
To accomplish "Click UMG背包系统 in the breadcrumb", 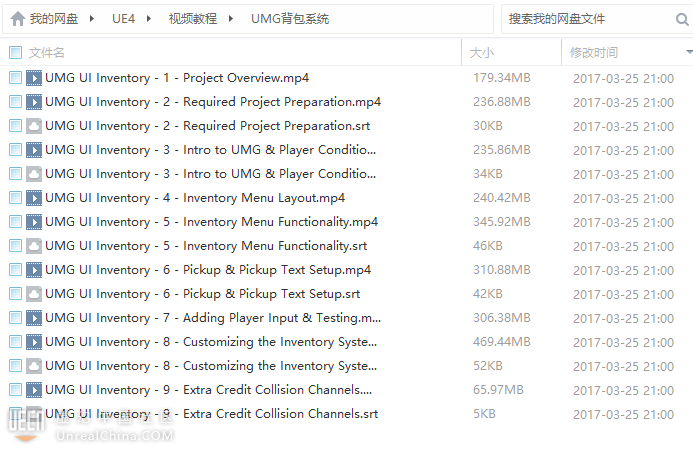I will point(290,19).
